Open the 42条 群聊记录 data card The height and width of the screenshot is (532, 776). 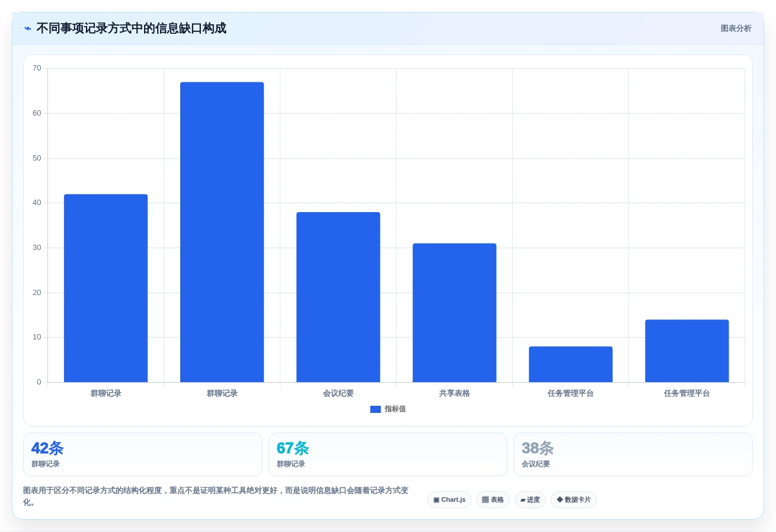click(x=143, y=454)
